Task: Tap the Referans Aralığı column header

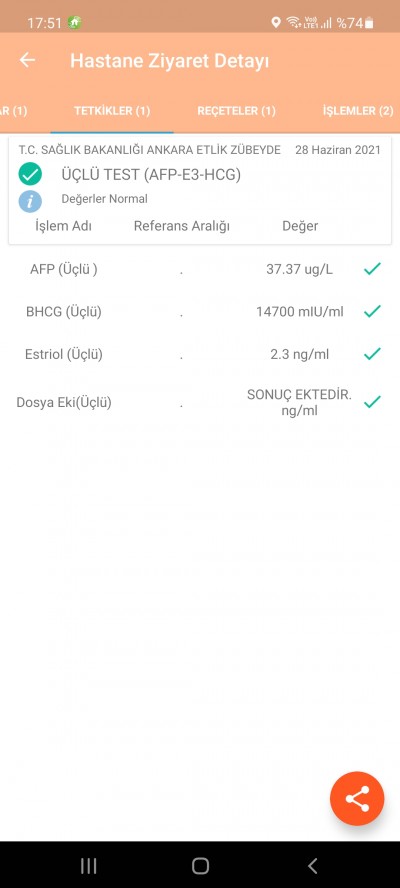Action: pos(182,226)
